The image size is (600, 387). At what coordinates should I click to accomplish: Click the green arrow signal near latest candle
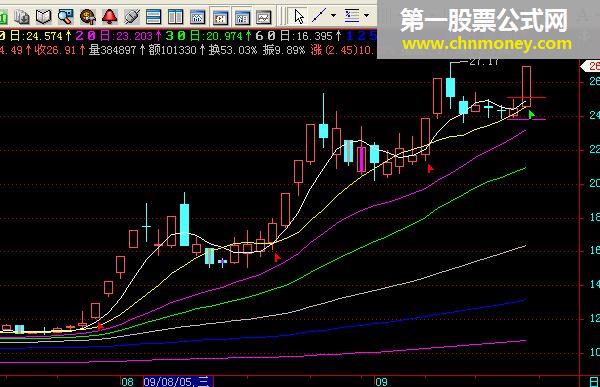tap(531, 114)
